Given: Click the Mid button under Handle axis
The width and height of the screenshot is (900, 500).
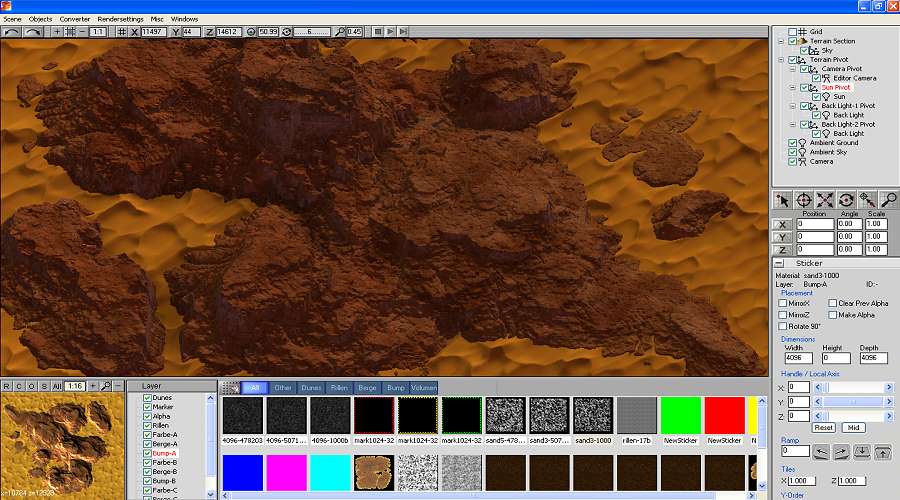Looking at the screenshot, I should click(853, 427).
